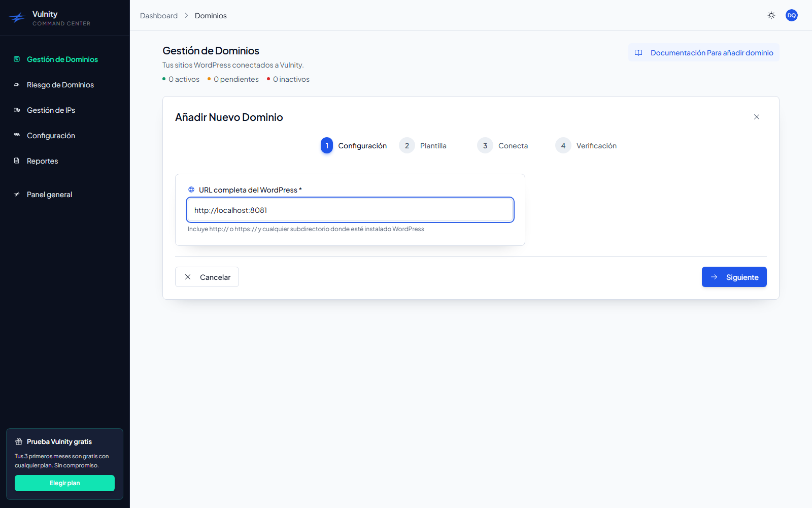Click the Prueba Vulnity gratis title
Image resolution: width=812 pixels, height=508 pixels.
[59, 441]
